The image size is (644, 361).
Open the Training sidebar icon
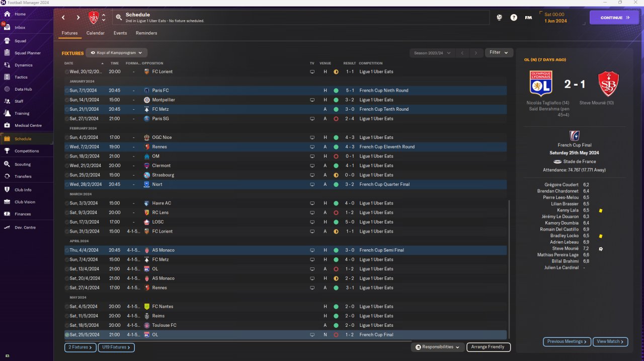coord(7,113)
